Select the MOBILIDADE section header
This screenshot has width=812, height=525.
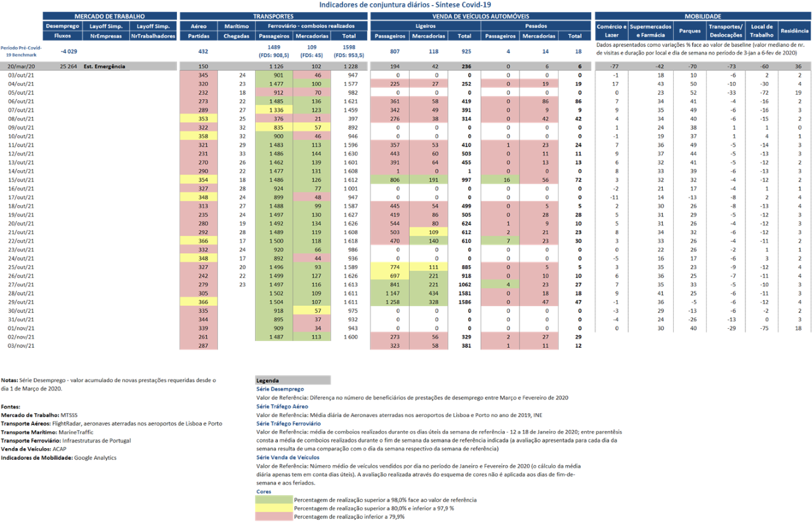click(x=702, y=16)
